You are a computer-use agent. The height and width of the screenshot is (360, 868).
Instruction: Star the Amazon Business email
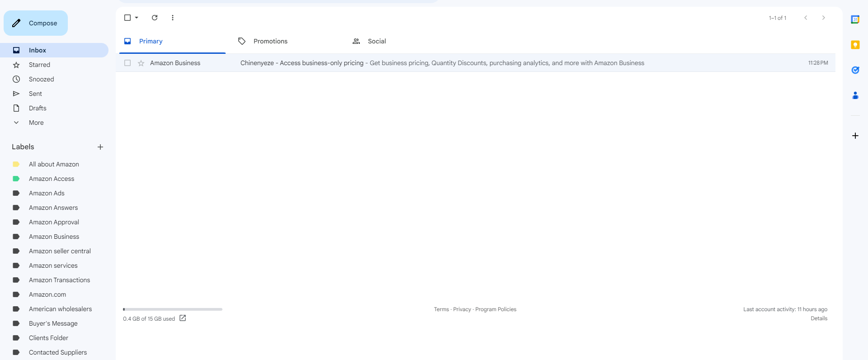pos(141,63)
